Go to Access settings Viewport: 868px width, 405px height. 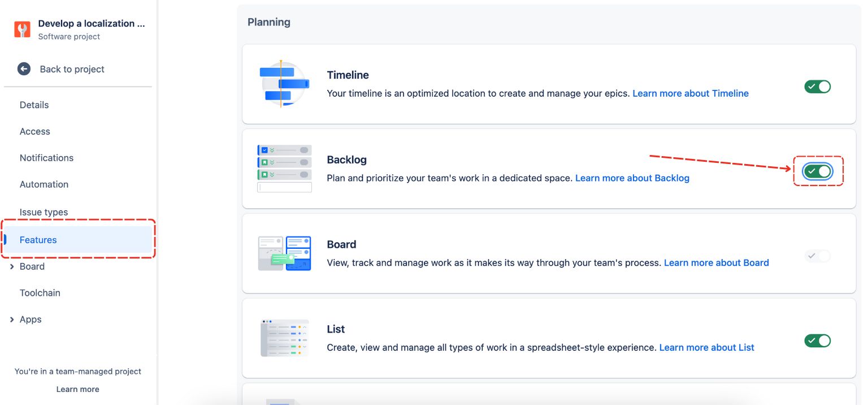(x=34, y=131)
